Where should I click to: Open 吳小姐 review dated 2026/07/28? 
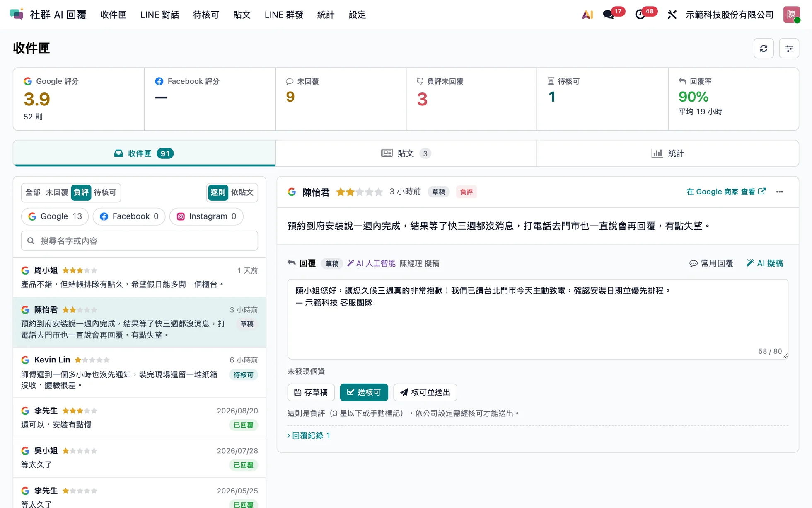pos(140,458)
